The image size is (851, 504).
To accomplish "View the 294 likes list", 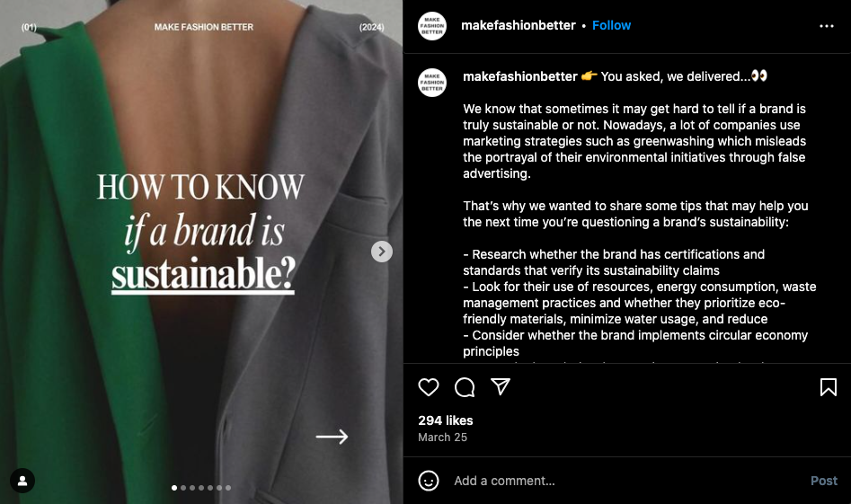I will click(446, 420).
